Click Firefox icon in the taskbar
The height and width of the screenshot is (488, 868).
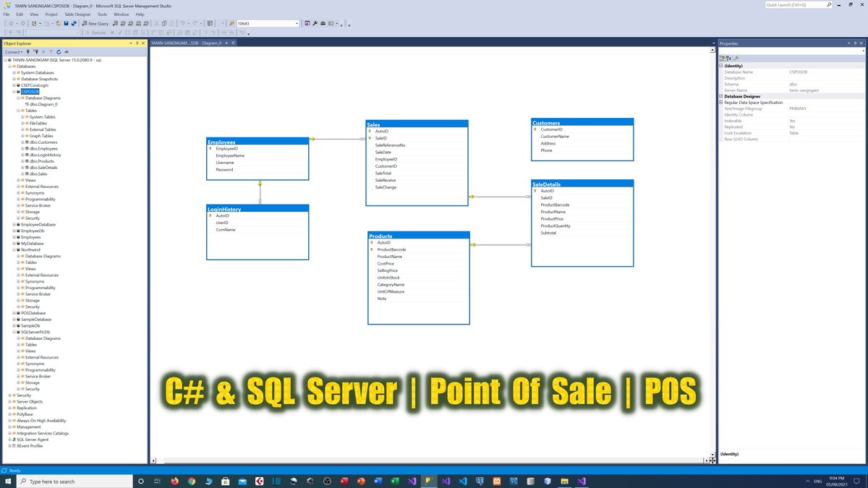click(x=174, y=481)
